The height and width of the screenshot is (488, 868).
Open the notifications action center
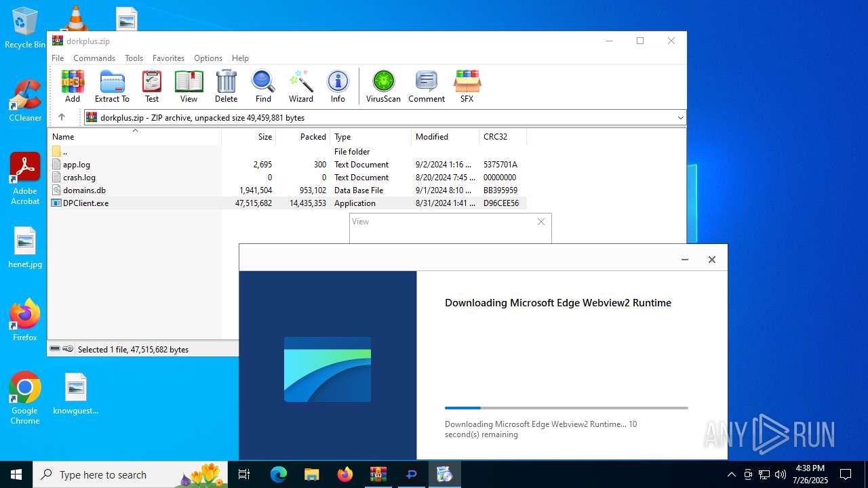(x=846, y=474)
